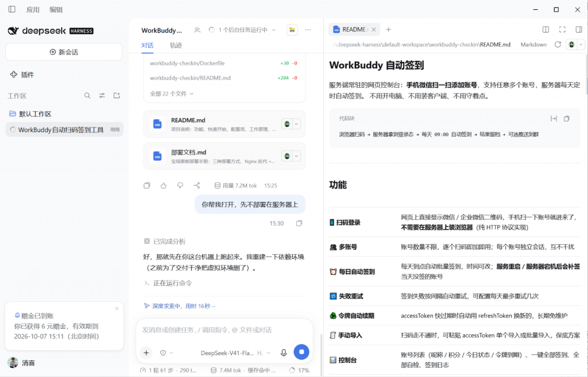Open the WorkBuddy自动扫码签到工具 conversation
The width and height of the screenshot is (588, 377).
tap(64, 130)
